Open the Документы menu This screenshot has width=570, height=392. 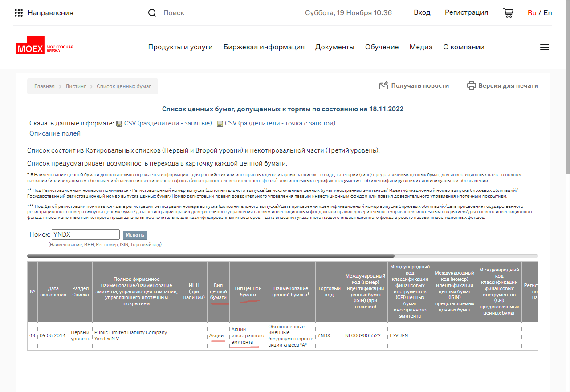[x=335, y=47]
